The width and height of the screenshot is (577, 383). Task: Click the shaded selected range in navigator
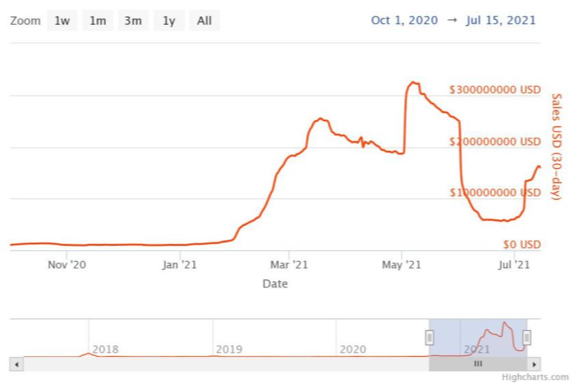[478, 338]
